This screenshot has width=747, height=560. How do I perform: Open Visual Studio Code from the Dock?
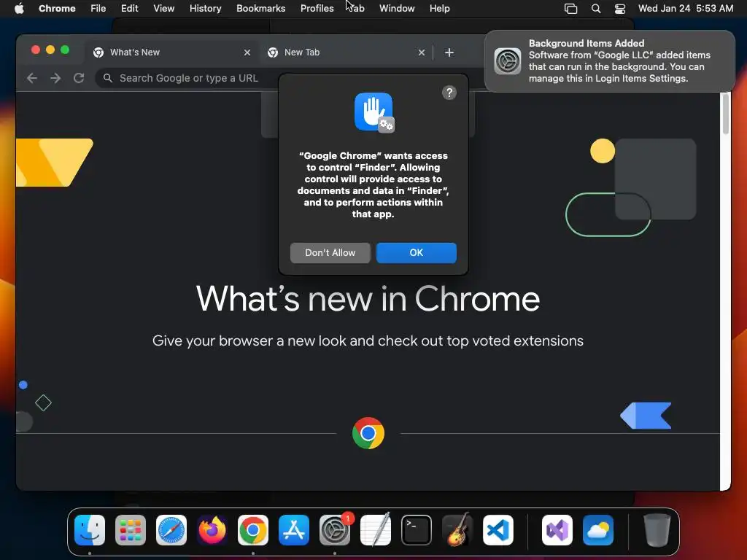point(498,530)
